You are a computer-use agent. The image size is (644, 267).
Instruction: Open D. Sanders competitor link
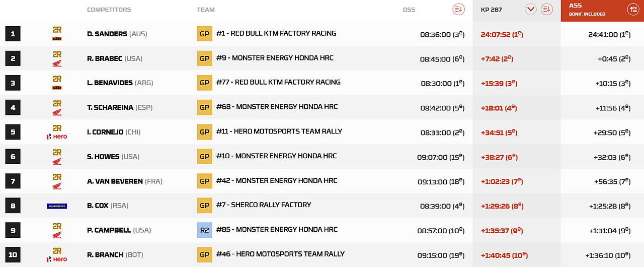point(117,34)
